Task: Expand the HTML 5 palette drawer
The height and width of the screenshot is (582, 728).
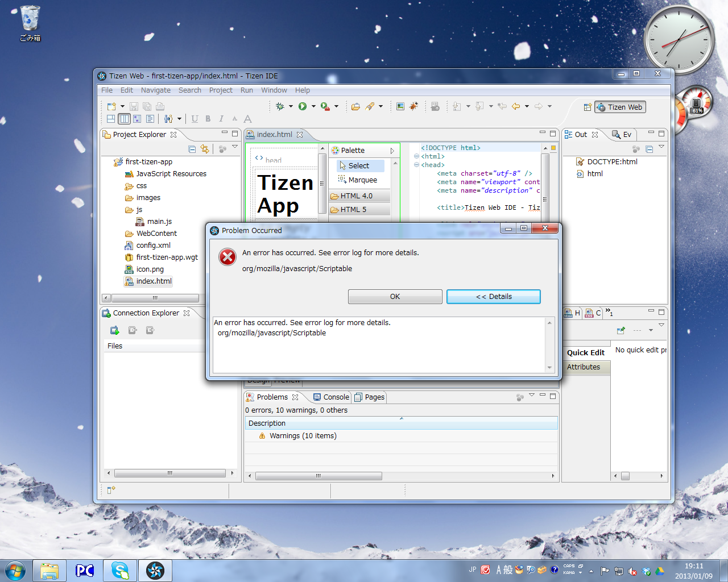Action: 360,210
